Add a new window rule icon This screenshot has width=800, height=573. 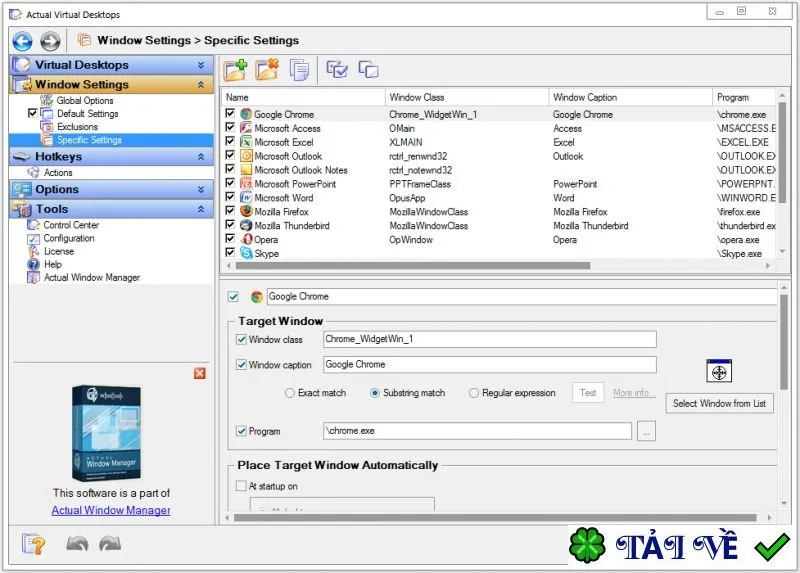tap(235, 69)
